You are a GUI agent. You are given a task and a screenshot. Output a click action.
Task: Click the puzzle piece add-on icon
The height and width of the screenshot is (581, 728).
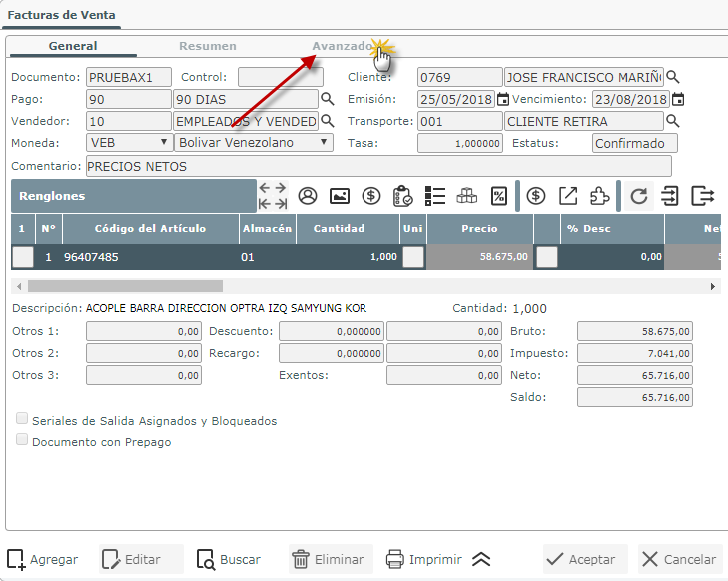[599, 196]
